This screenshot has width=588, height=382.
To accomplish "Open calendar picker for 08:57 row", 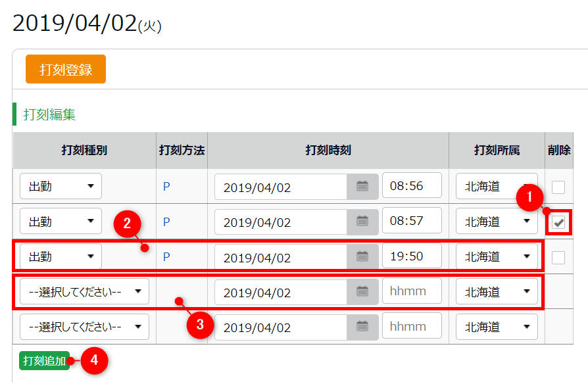I will [x=362, y=222].
